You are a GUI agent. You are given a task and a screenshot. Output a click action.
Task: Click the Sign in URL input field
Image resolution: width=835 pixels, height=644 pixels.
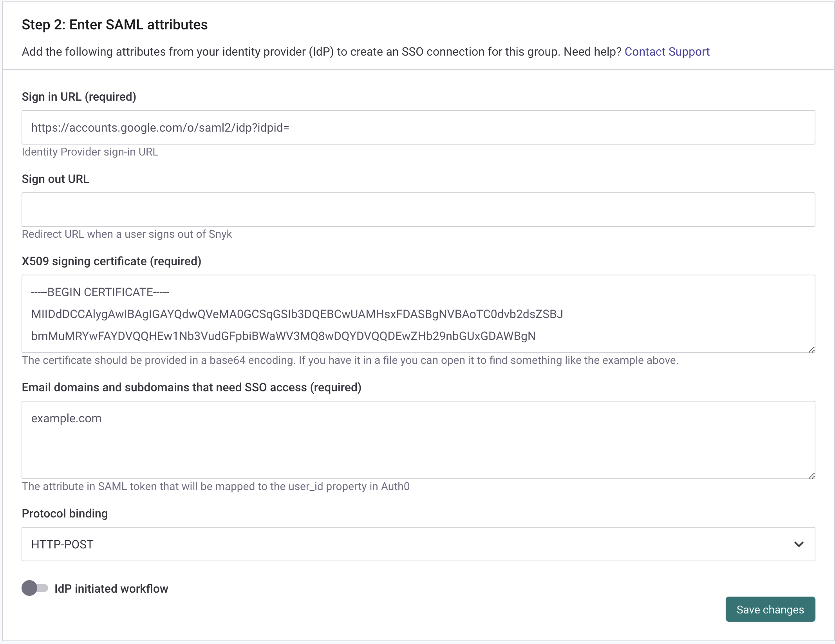pos(417,127)
